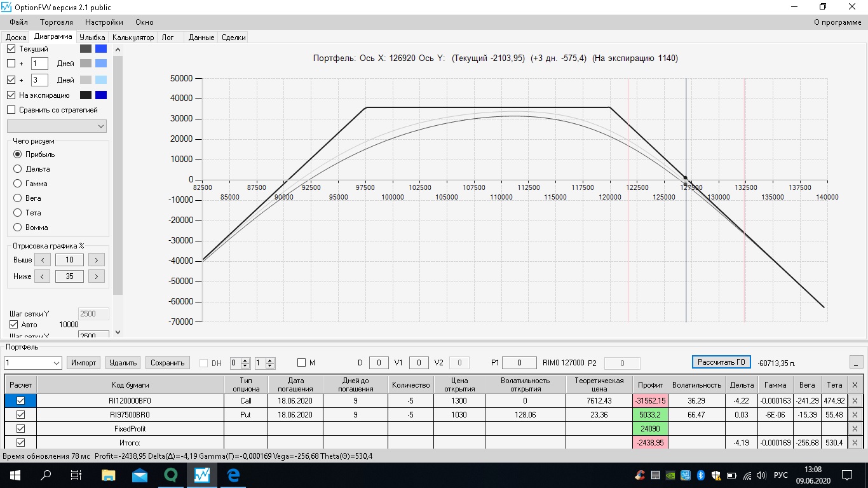Decrease the Ниже percentage with left arrow
Screen dimensions: 868x488
tap(43, 276)
